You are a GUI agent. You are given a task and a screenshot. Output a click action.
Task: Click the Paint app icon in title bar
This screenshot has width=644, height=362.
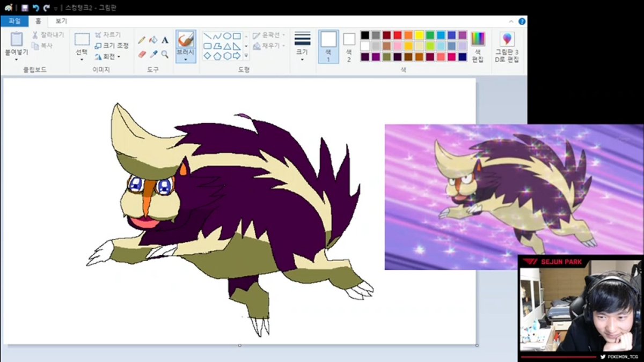(9, 8)
